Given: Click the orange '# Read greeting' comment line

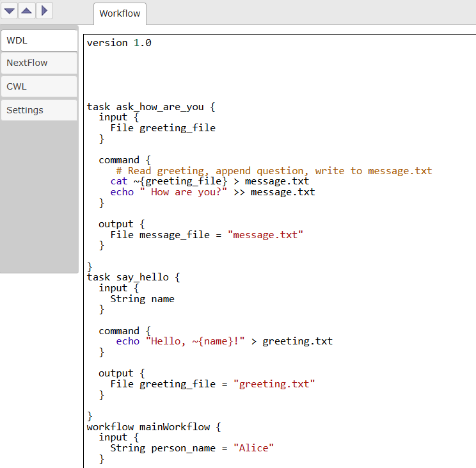Looking at the screenshot, I should click(x=274, y=171).
